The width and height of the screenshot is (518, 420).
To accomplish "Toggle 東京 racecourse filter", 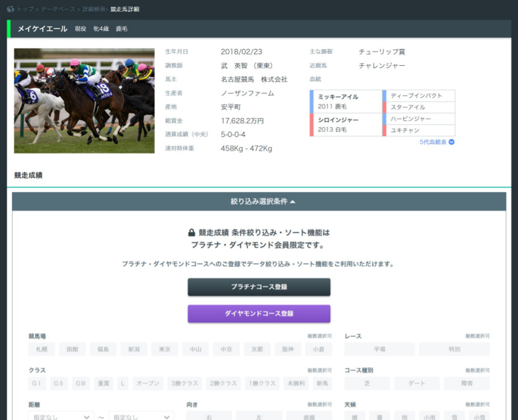I will [x=165, y=350].
